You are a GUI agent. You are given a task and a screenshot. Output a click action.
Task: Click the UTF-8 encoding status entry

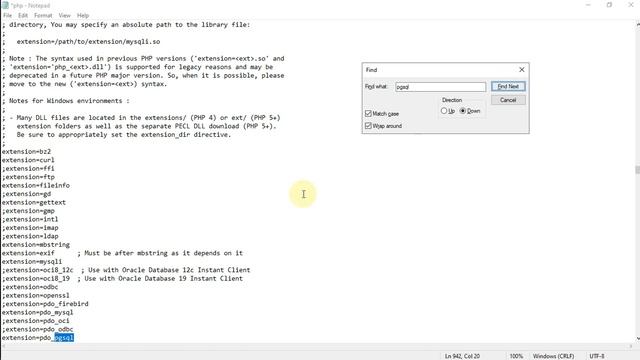(x=597, y=356)
